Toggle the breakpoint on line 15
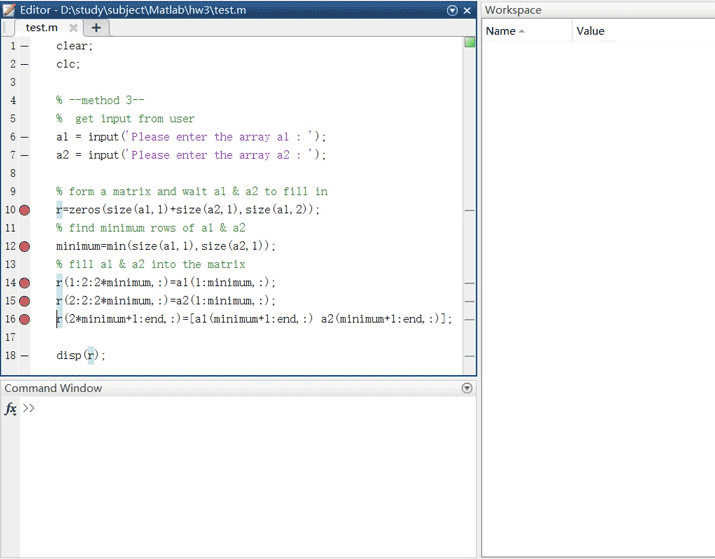Image resolution: width=715 pixels, height=559 pixels. click(25, 301)
